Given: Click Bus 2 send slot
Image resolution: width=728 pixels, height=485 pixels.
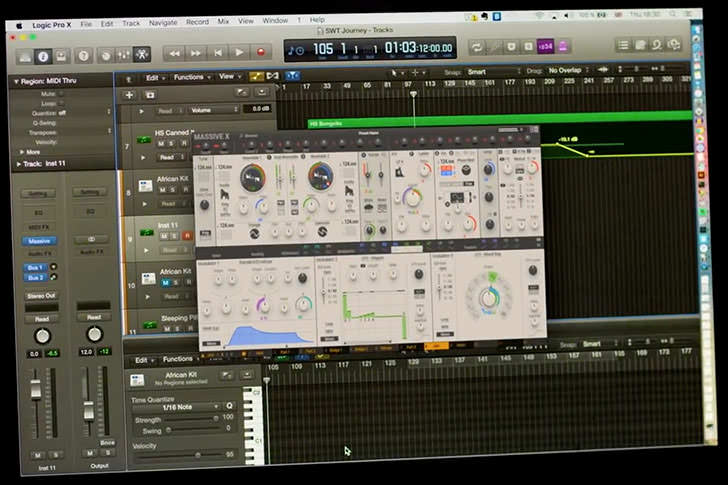Looking at the screenshot, I should tap(35, 278).
